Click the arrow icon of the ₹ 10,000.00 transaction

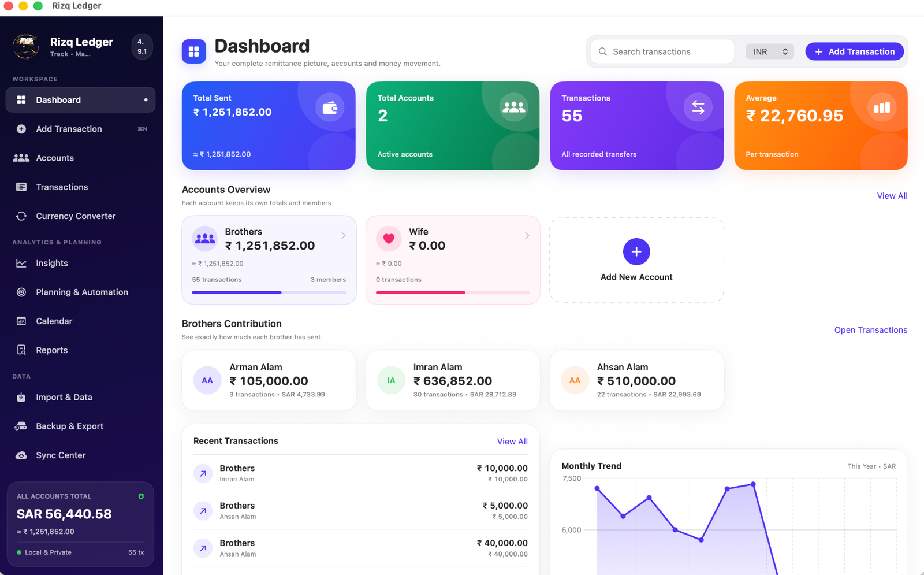pyautogui.click(x=203, y=473)
